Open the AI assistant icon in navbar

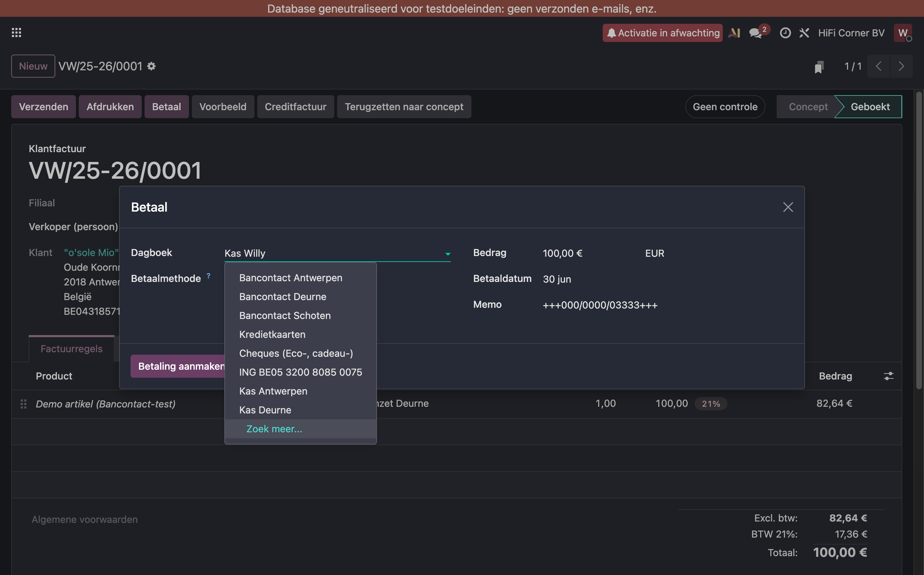(x=735, y=33)
